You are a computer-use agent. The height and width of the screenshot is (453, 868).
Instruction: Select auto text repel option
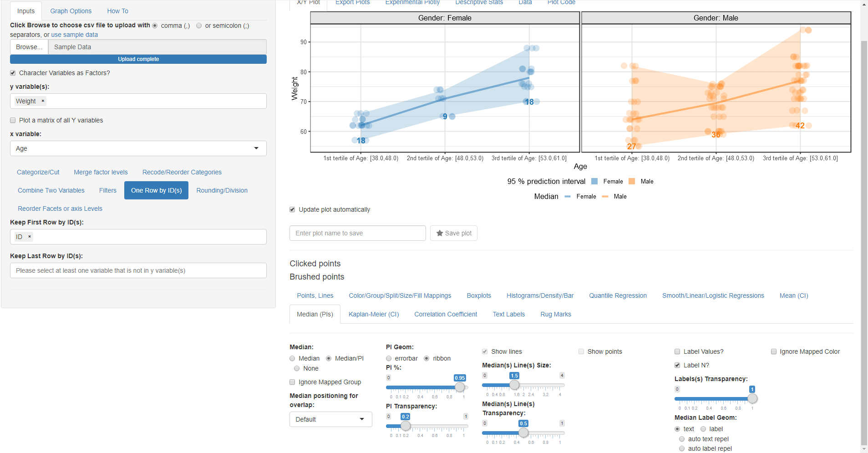[682, 439]
